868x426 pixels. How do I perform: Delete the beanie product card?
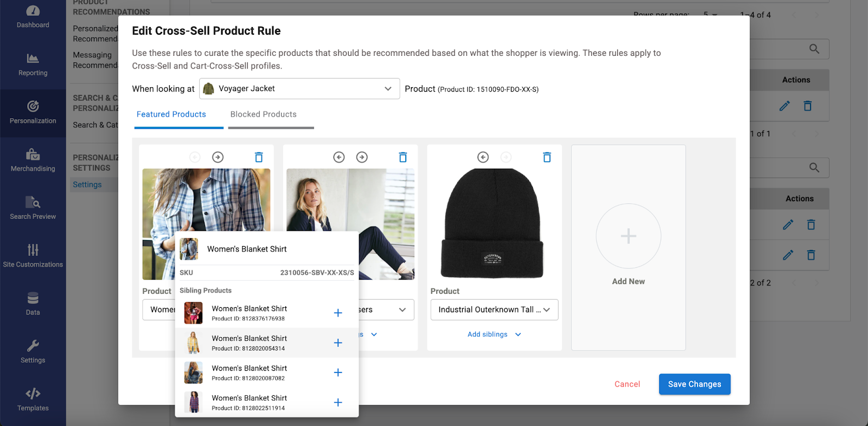coord(547,157)
